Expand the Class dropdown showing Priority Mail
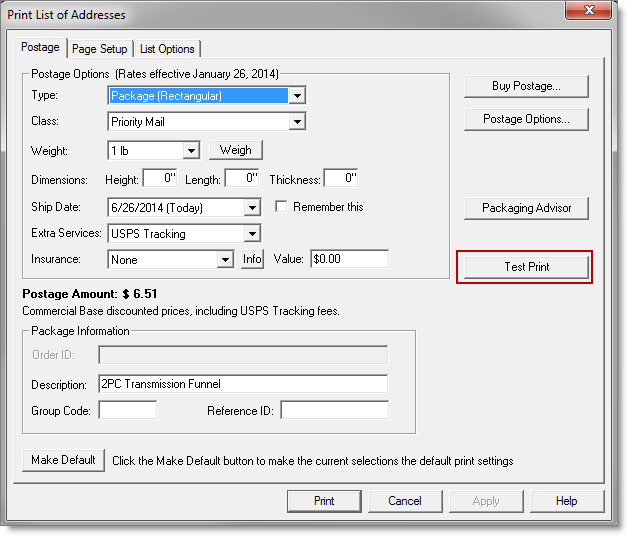This screenshot has height=536, width=628. (296, 122)
